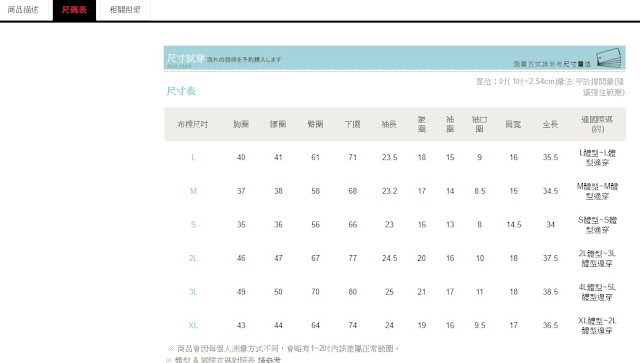Click value 23.2 in the M row

point(389,191)
